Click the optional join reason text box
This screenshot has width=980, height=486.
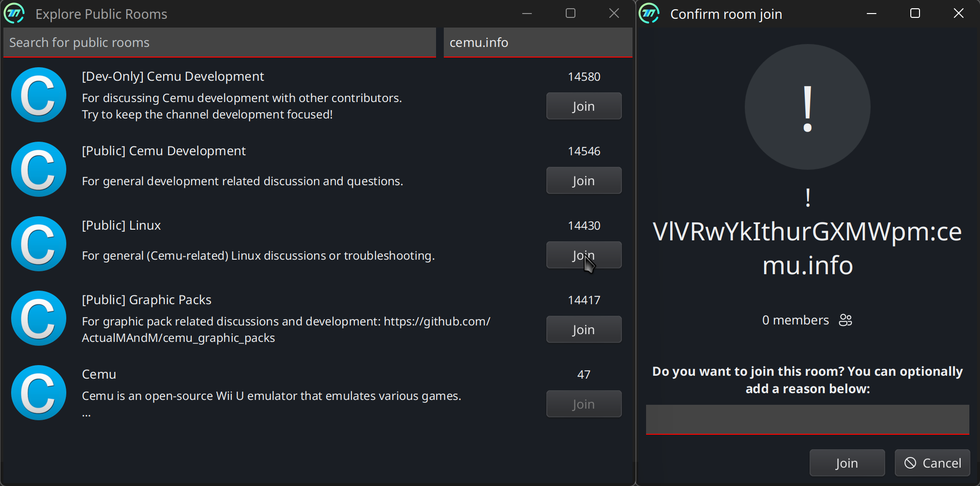click(x=807, y=419)
